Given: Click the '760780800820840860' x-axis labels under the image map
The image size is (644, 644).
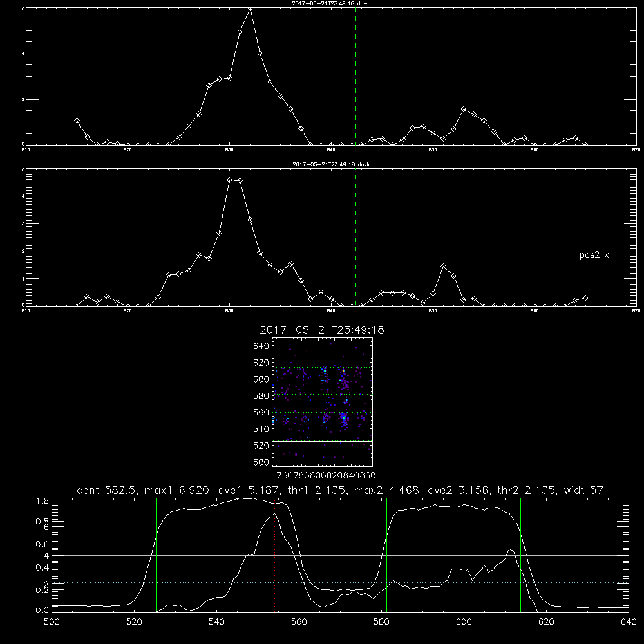Looking at the screenshot, I should pos(326,476).
